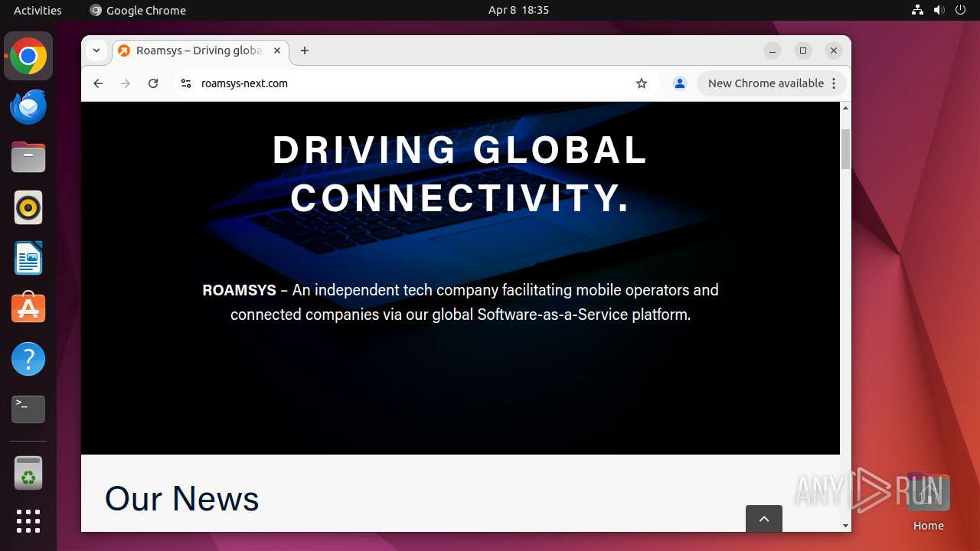The image size is (980, 551).
Task: Click the page vertical scrollbar thumb
Action: pos(845,149)
